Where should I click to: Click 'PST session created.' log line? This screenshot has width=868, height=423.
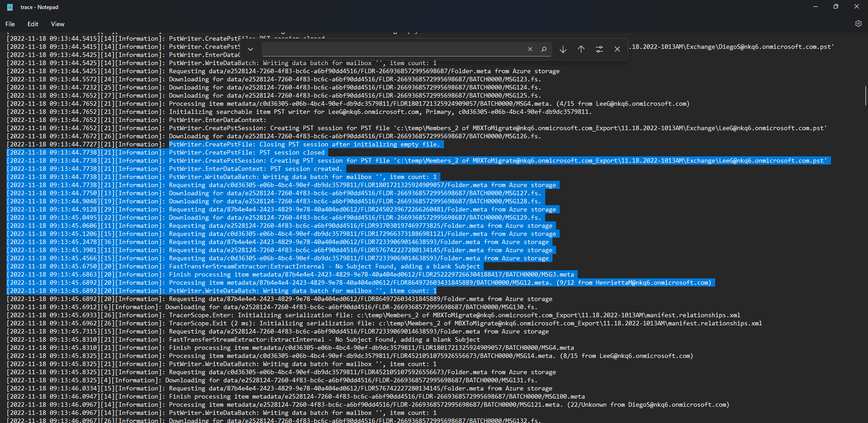tap(176, 169)
